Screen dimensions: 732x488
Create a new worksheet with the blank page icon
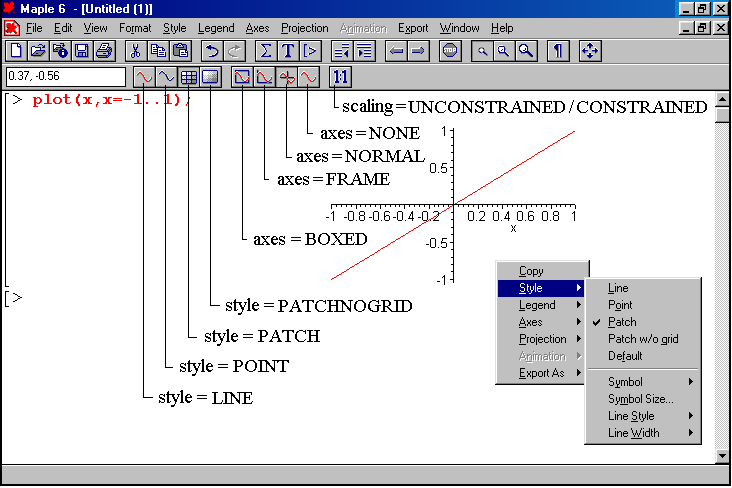pyautogui.click(x=15, y=50)
